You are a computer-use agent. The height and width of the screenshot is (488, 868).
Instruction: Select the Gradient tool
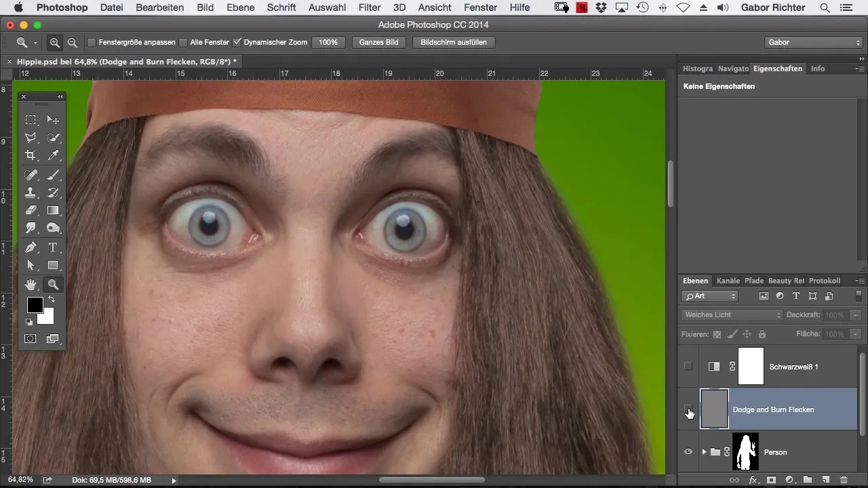(x=53, y=211)
